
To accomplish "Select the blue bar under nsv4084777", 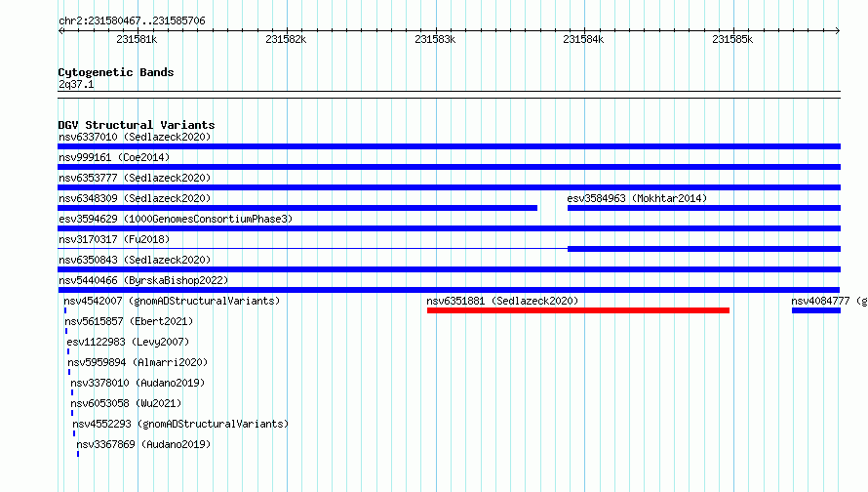I will (x=816, y=310).
